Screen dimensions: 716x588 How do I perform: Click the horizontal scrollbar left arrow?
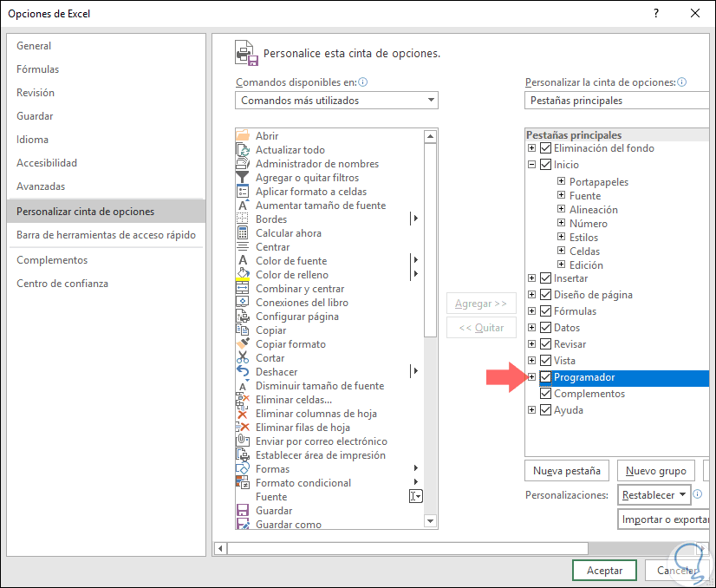click(220, 548)
